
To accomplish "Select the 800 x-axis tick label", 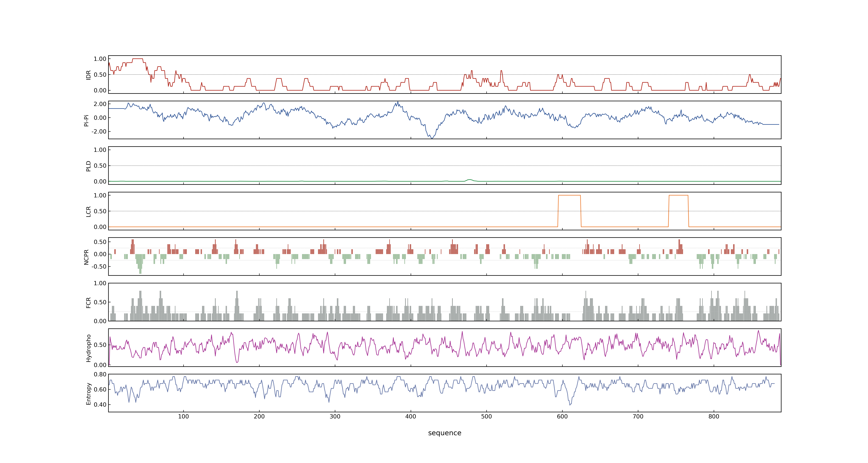I will tap(714, 416).
